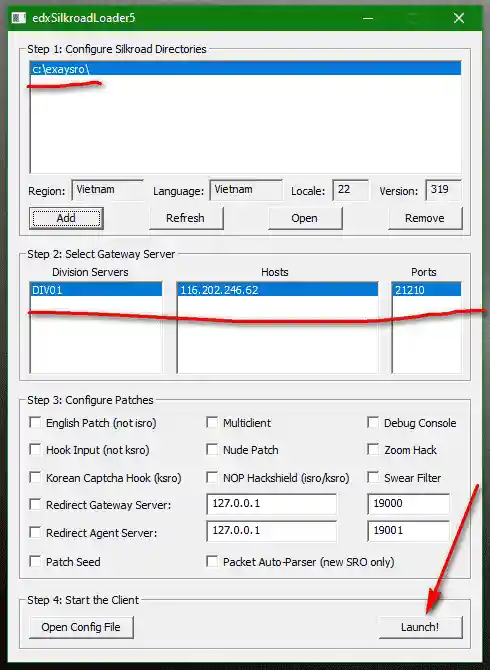The image size is (490, 670).
Task: Enable the Patch Seed checkbox
Action: coord(35,561)
